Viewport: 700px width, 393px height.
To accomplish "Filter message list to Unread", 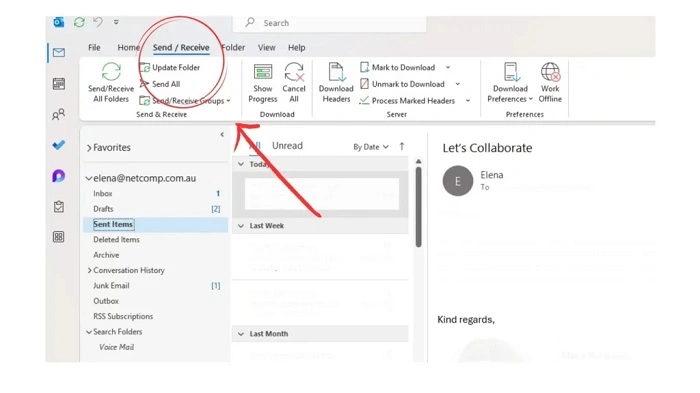I will tap(287, 146).
